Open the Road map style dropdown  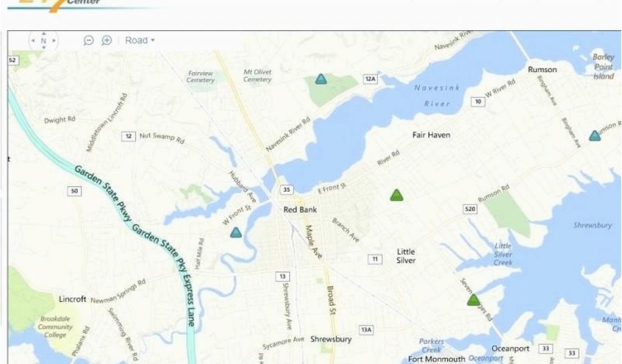[140, 41]
